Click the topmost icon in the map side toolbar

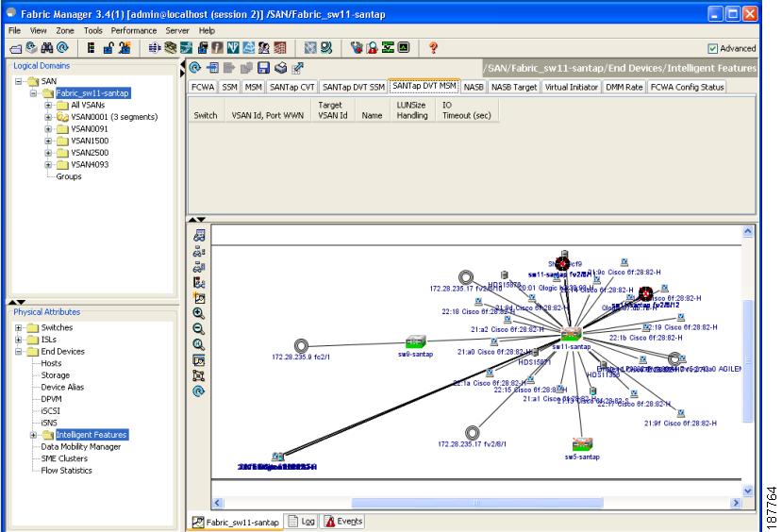[x=199, y=235]
